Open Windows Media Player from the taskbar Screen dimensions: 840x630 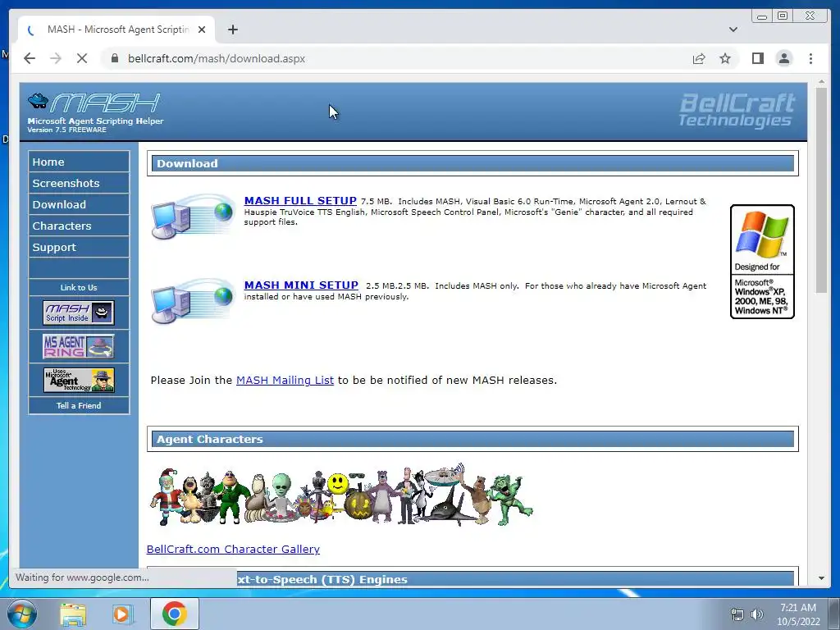click(x=121, y=614)
